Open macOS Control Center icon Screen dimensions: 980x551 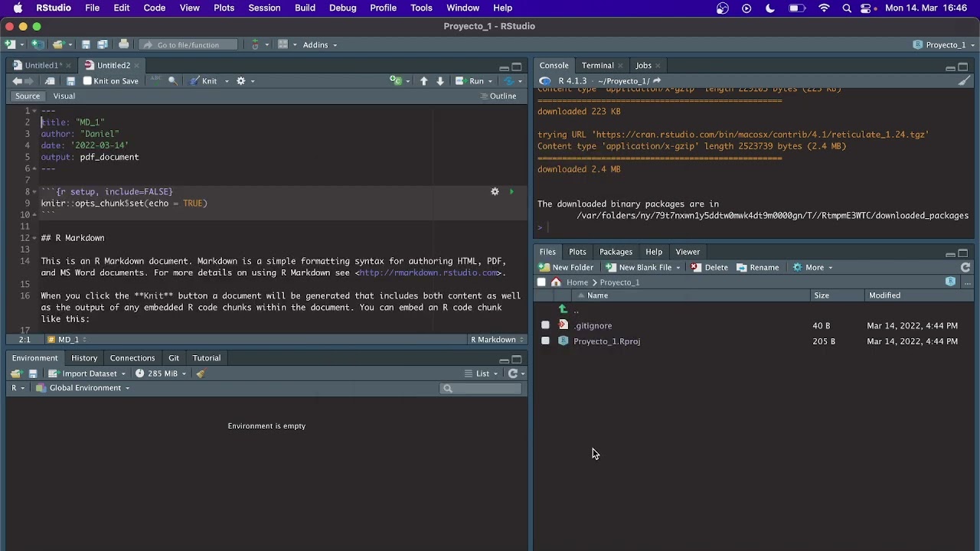pyautogui.click(x=866, y=8)
